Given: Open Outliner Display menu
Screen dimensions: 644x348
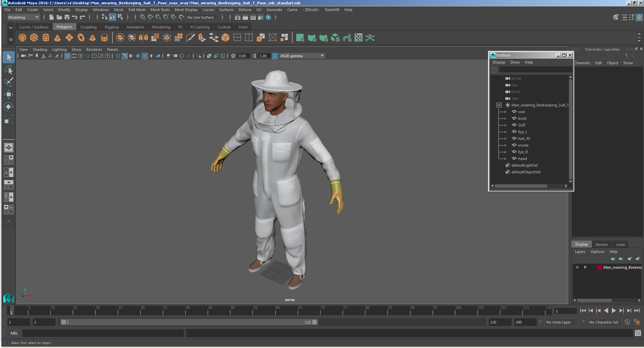Looking at the screenshot, I should [x=499, y=62].
